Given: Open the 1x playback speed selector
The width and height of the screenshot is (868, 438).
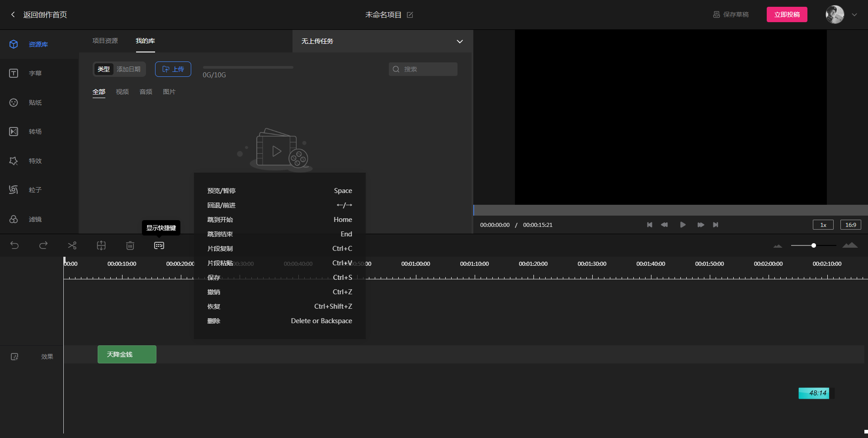Looking at the screenshot, I should [x=823, y=225].
